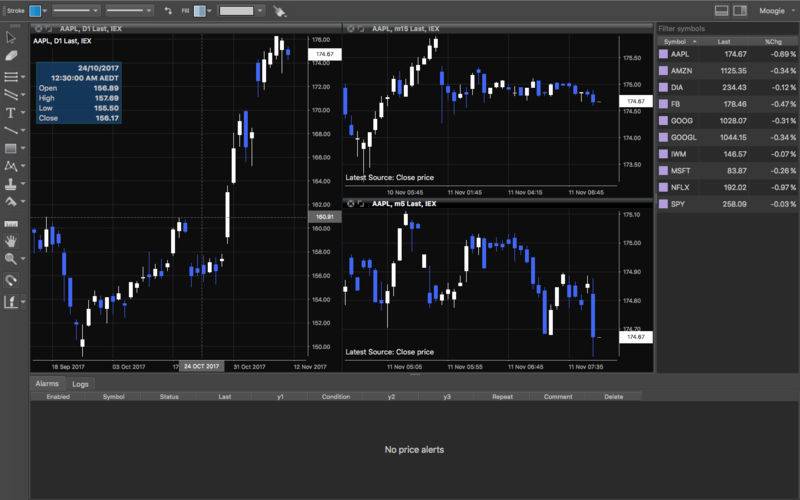Click the AAPL row color swatch
This screenshot has height=500, width=800.
pyautogui.click(x=663, y=54)
